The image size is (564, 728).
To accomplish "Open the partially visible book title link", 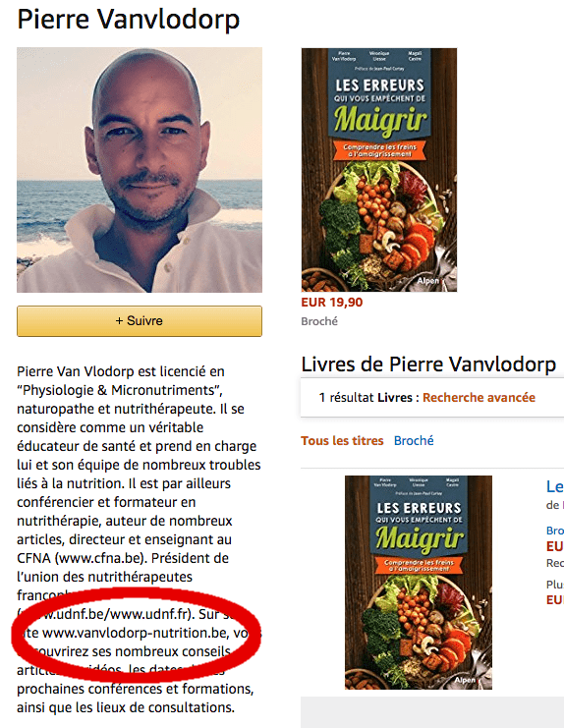I will click(555, 486).
